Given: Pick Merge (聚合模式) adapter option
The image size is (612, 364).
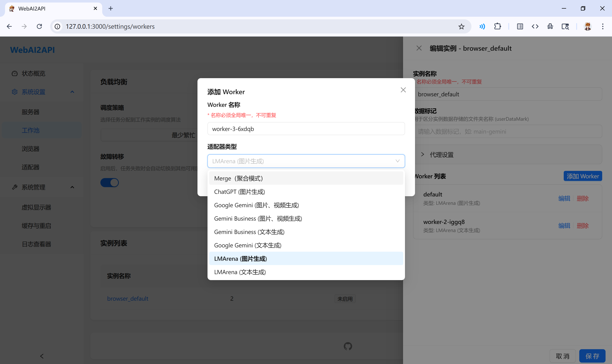Looking at the screenshot, I should 238,178.
